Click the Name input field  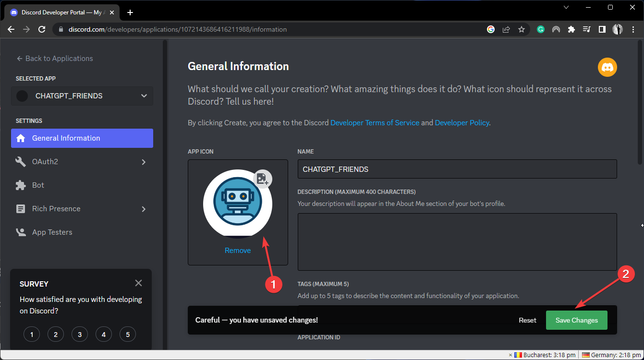point(457,169)
